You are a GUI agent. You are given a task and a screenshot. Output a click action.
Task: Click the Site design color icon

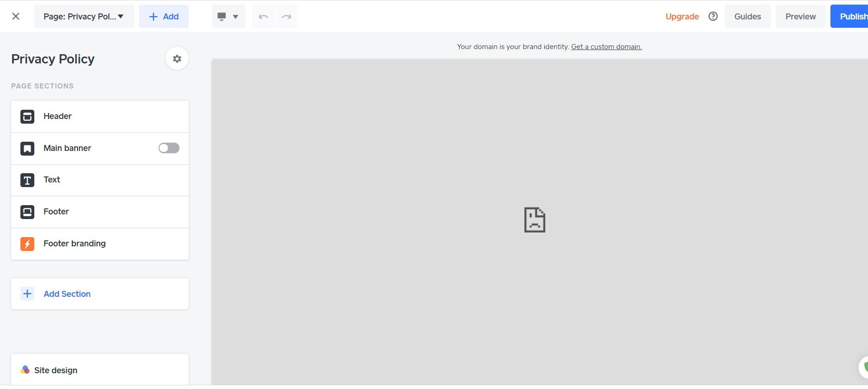pos(25,370)
